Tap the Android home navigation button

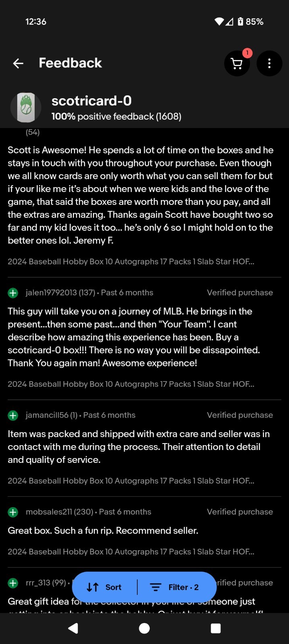(x=144, y=628)
